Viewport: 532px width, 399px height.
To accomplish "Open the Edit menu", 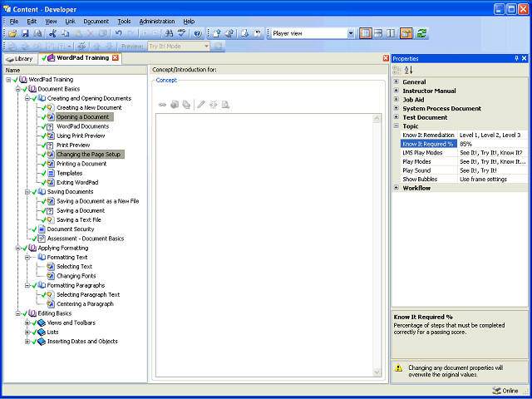I will tap(32, 22).
